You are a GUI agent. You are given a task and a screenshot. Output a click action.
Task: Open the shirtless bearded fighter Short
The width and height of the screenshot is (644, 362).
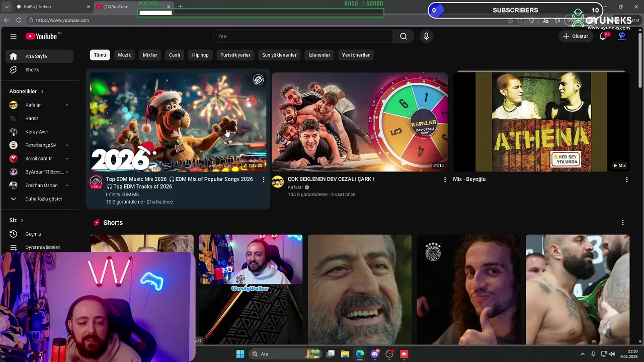578,290
